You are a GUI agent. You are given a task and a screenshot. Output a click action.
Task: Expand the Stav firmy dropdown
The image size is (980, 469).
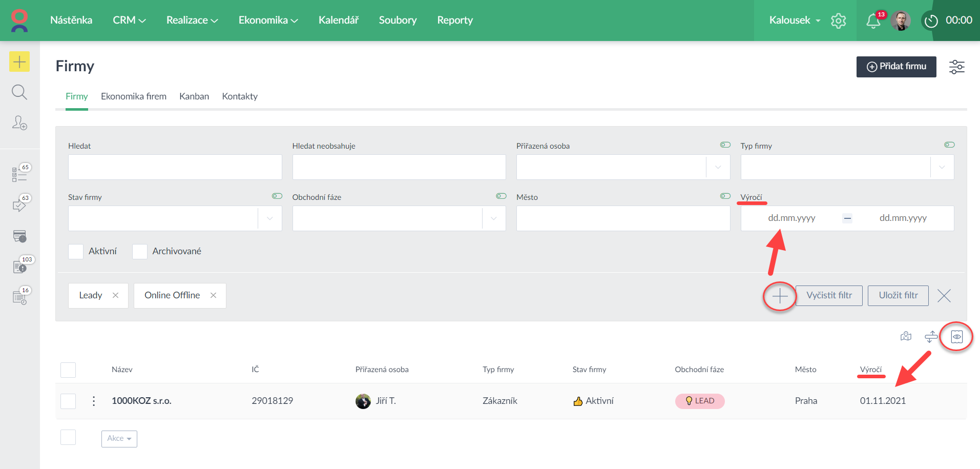click(x=269, y=218)
